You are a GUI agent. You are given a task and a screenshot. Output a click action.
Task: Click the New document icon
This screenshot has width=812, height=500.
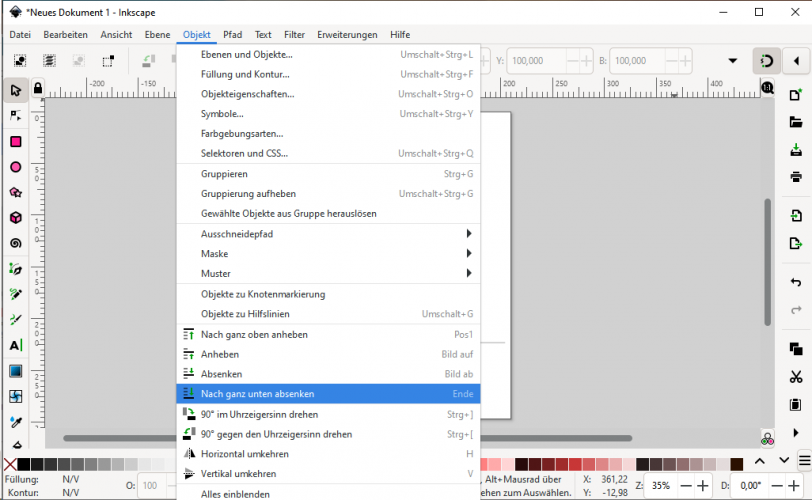(796, 95)
